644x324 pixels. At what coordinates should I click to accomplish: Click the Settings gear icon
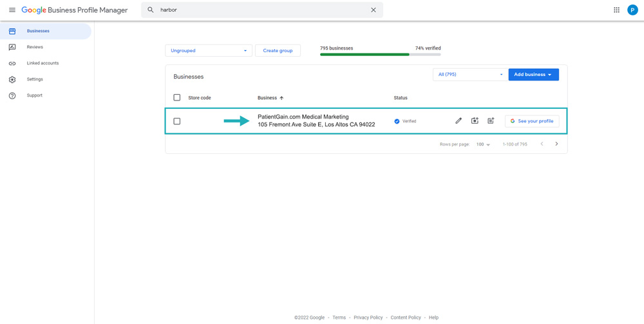(12, 79)
